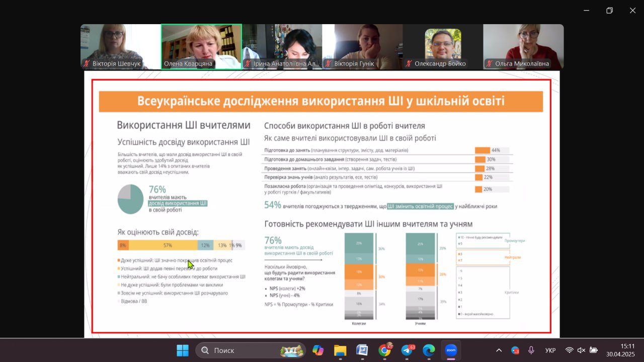Click the Windows Start button
This screenshot has height=362, width=644.
(183, 350)
